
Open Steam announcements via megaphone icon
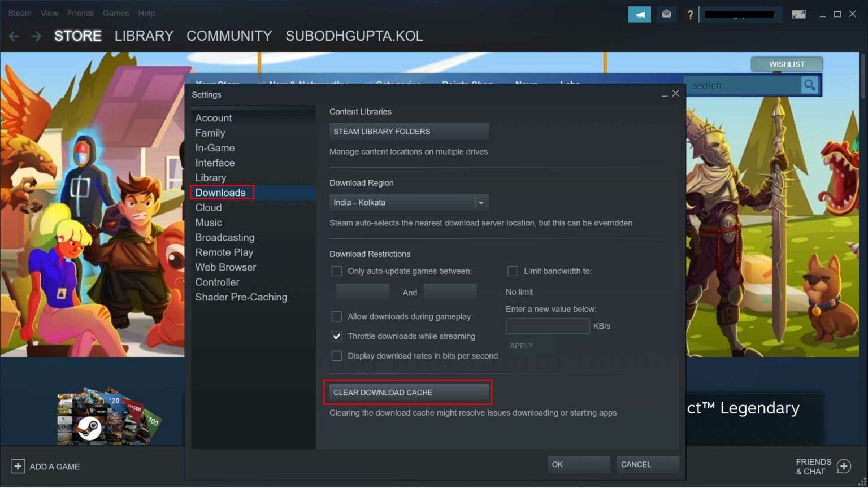pos(639,14)
